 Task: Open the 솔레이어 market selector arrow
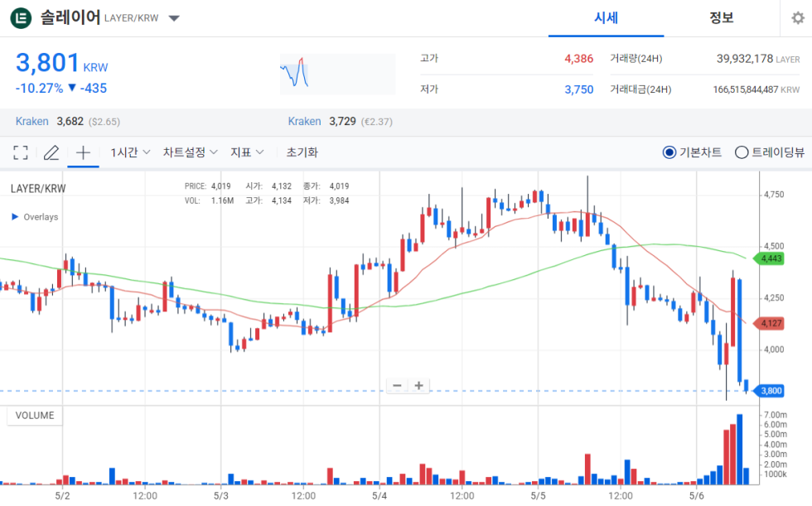pos(174,19)
